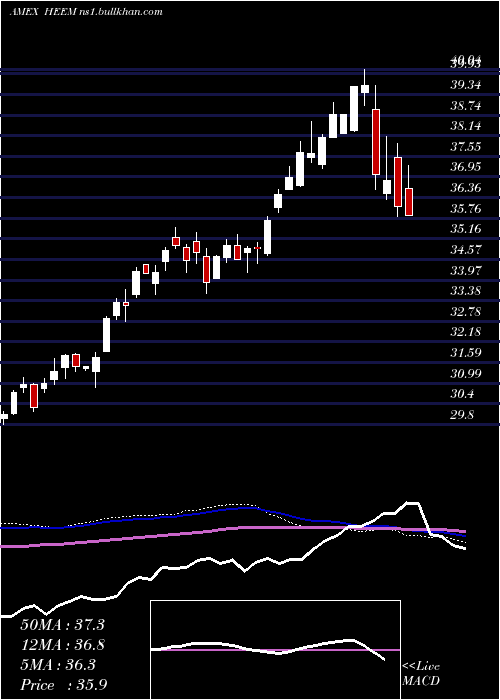Click the 30.4 price axis label
Image resolution: width=500 pixels, height=700 pixels.
pos(462,394)
